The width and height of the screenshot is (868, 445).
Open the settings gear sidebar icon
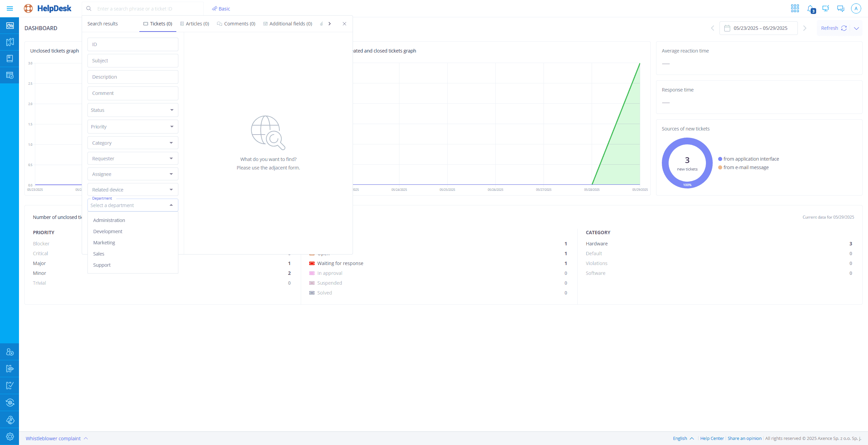(x=10, y=437)
